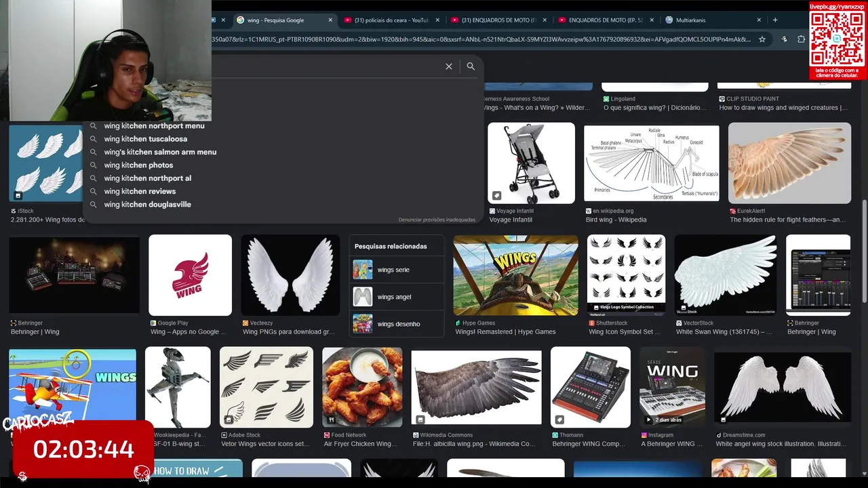Select suggestion 'wing's kitchen salmon arm menu'
This screenshot has height=488, width=868.
pos(160,152)
